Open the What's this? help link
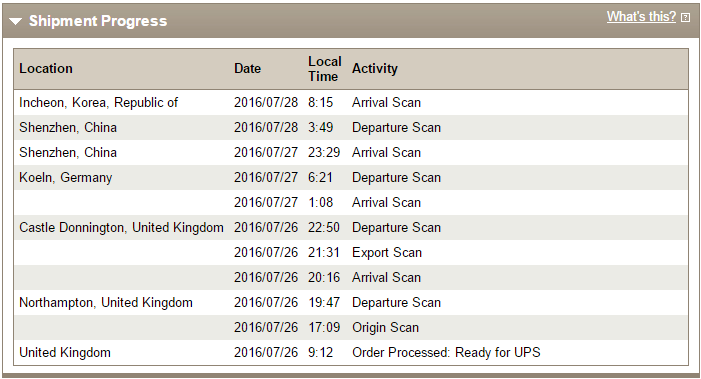This screenshot has width=701, height=379. (641, 17)
